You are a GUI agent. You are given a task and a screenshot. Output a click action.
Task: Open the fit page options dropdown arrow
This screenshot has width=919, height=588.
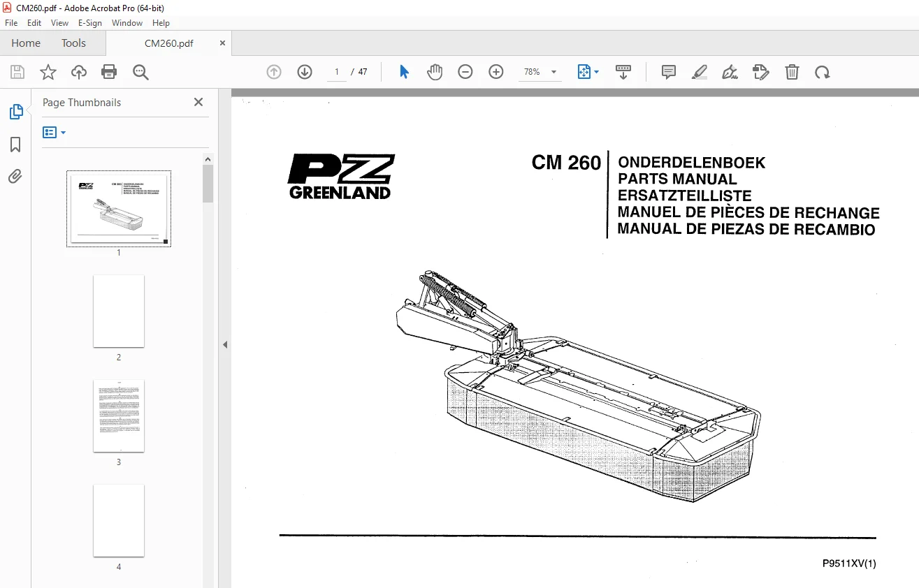pyautogui.click(x=595, y=72)
